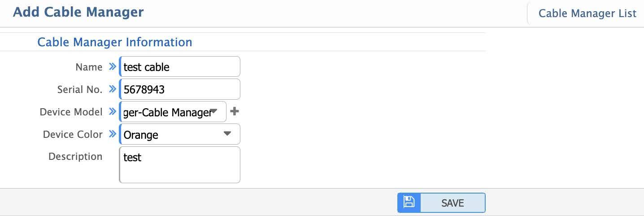This screenshot has height=216, width=644.
Task: Click the Serial No. label text
Action: (x=80, y=89)
